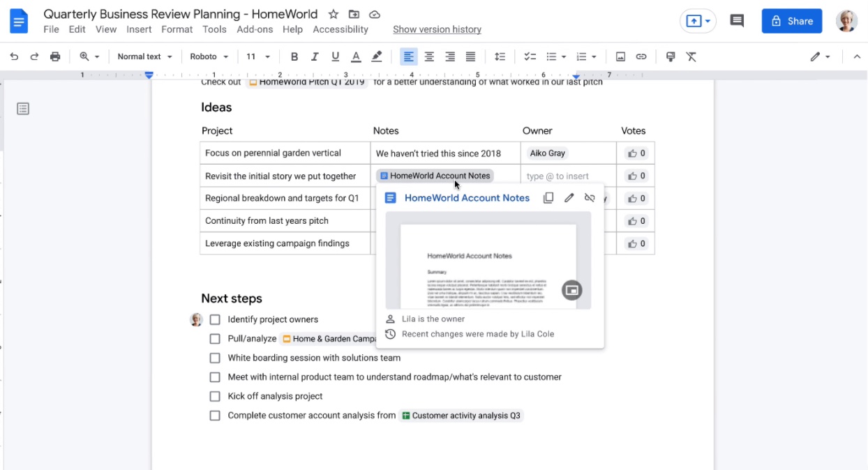Click the Share button
The width and height of the screenshot is (868, 470).
(792, 21)
